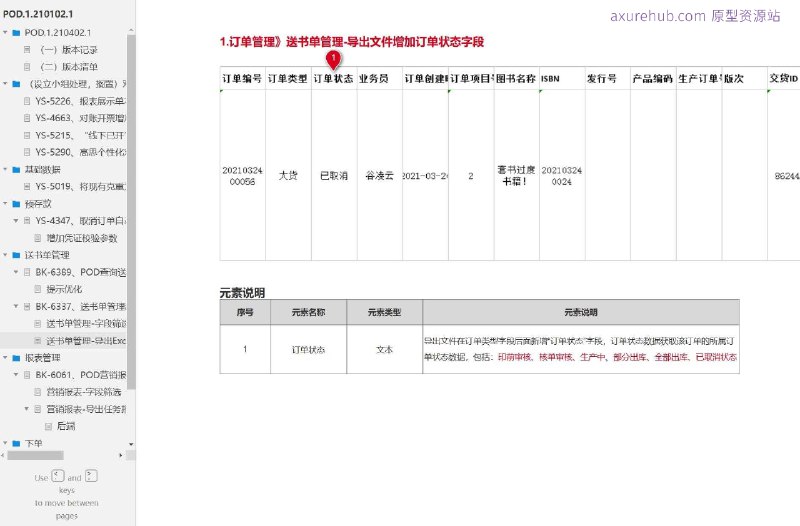Open the YS-4347 取消订单 page

coord(81,221)
